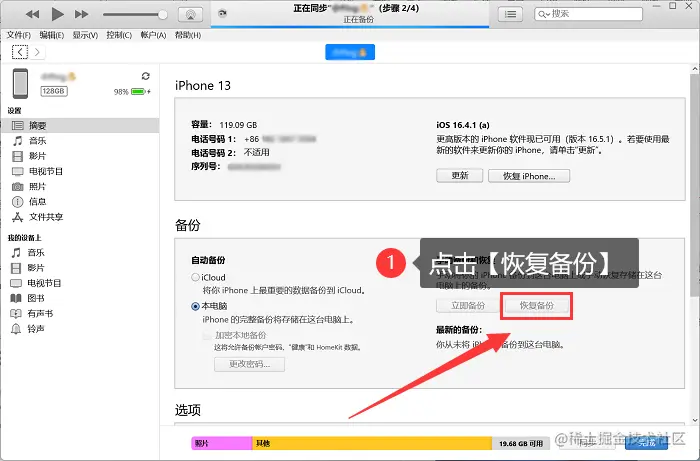Go back with the left chevron

(x=20, y=52)
